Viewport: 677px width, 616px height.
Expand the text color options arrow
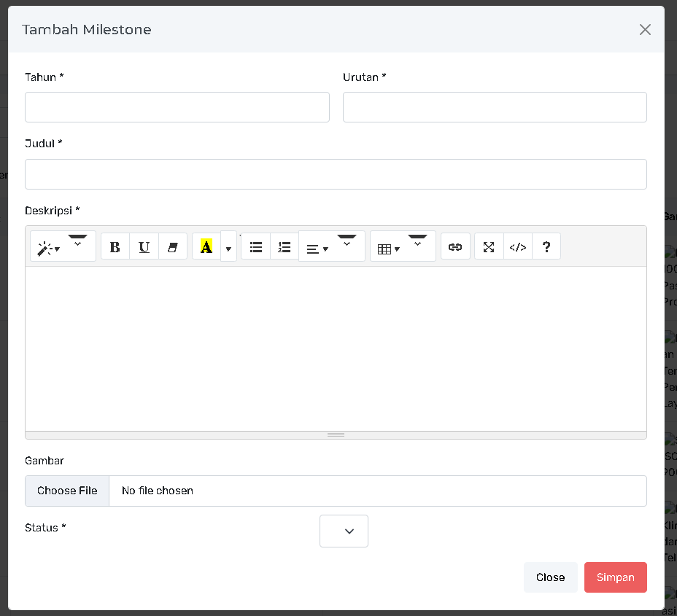pyautogui.click(x=228, y=249)
